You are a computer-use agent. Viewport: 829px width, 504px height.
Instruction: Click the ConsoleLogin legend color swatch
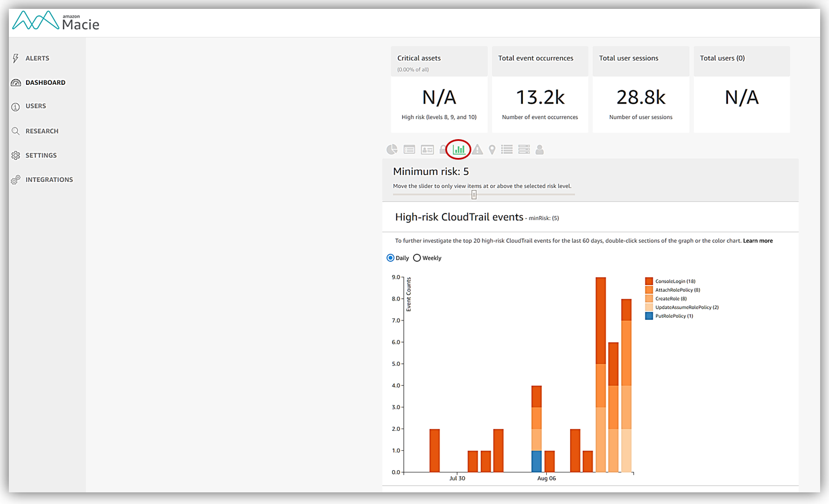point(649,281)
